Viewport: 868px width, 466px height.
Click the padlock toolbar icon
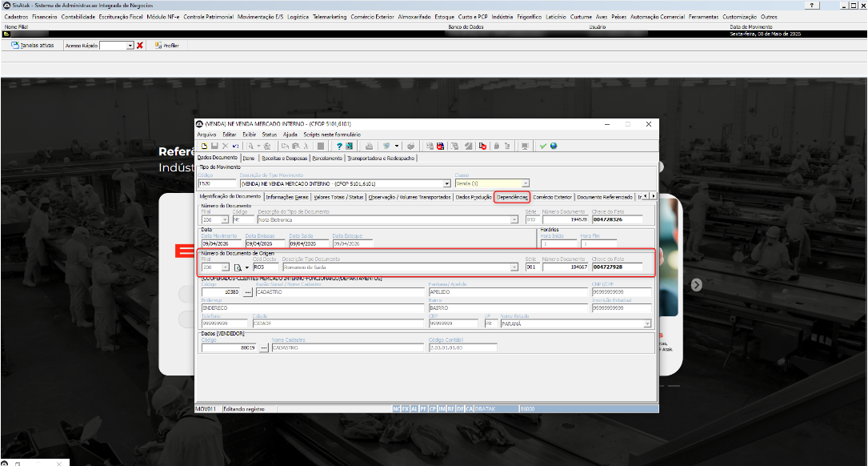tap(496, 147)
